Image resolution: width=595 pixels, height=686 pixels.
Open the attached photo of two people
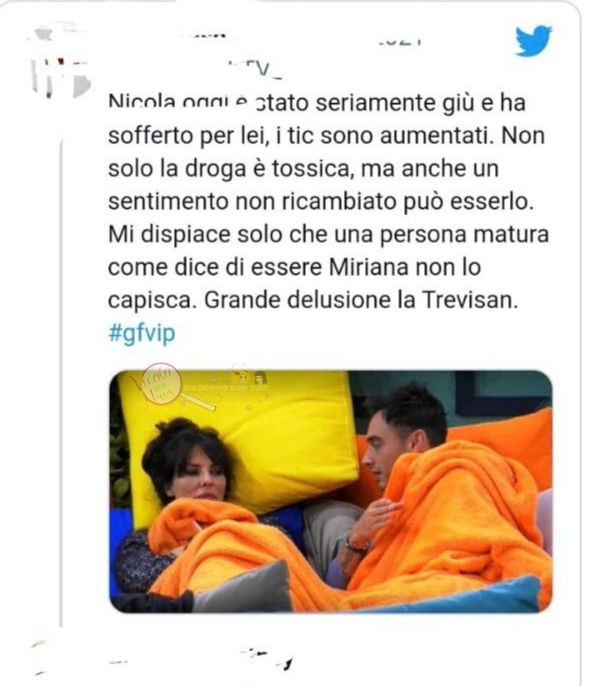click(x=331, y=492)
